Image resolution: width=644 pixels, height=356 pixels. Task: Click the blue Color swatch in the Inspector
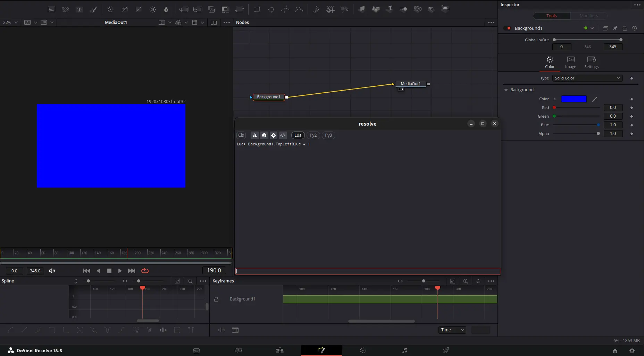[574, 99]
